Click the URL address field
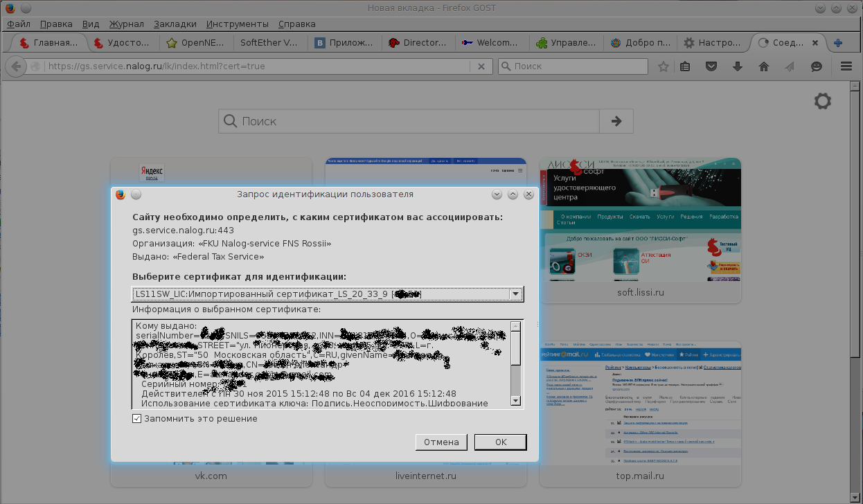 [256, 66]
